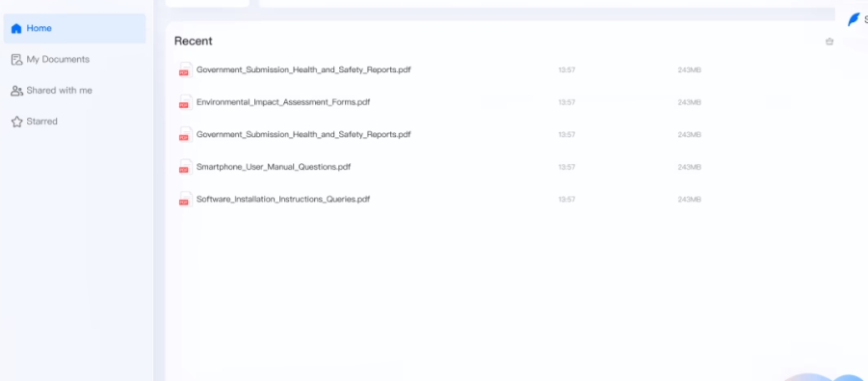Click the PDF icon of Smartphone_User_Manual_Questions.pdf

(x=184, y=167)
